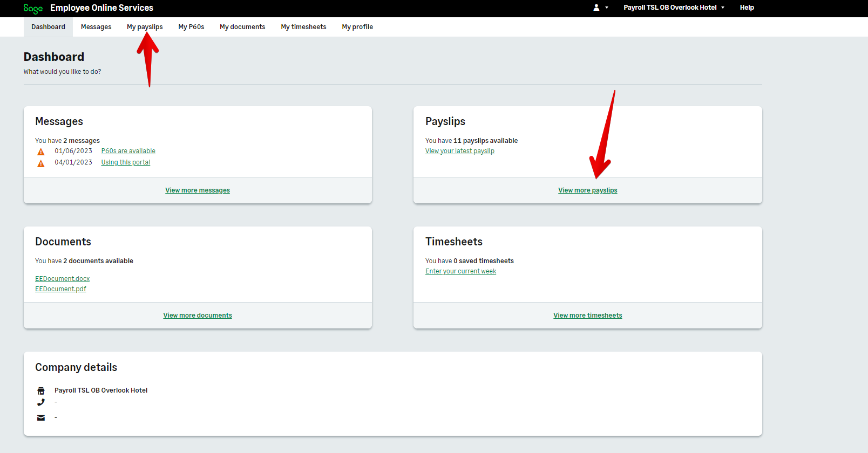Click the company building icon
868x453 pixels.
(41, 391)
